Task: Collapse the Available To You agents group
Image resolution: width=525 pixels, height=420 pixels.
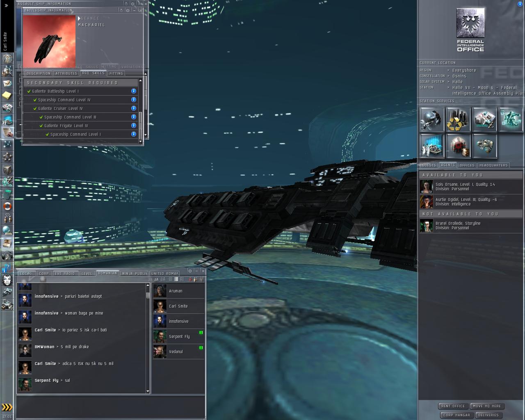Action: coord(471,175)
